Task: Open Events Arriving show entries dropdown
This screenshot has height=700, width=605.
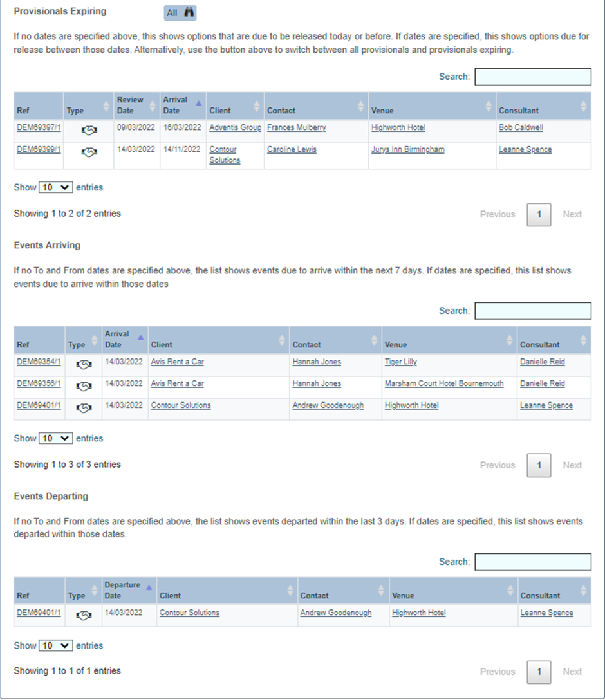Action: [56, 438]
